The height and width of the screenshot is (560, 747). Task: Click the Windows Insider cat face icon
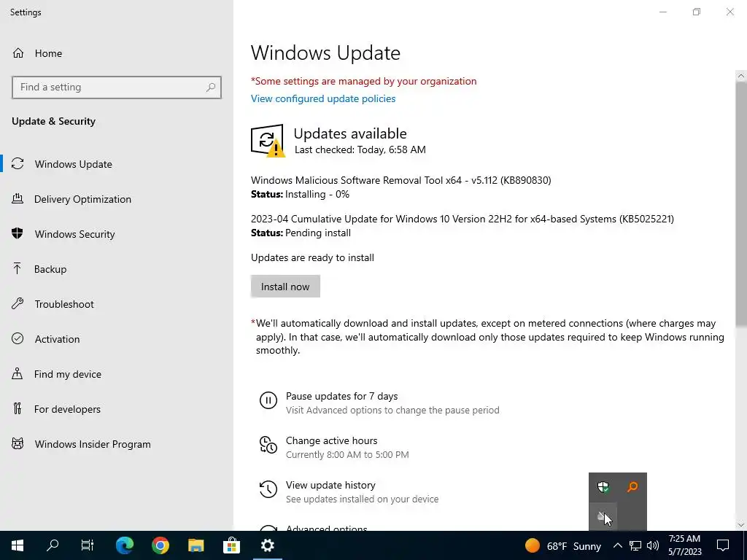point(18,444)
